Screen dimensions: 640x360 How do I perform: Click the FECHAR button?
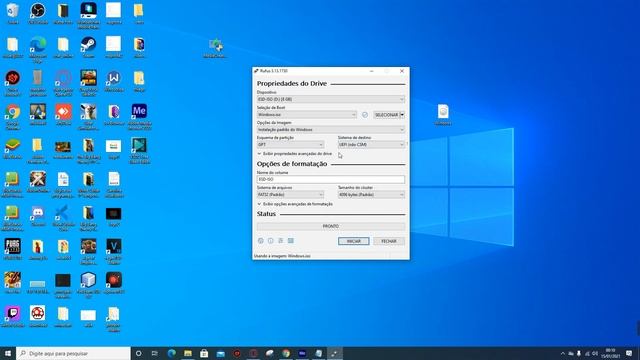[x=389, y=241]
